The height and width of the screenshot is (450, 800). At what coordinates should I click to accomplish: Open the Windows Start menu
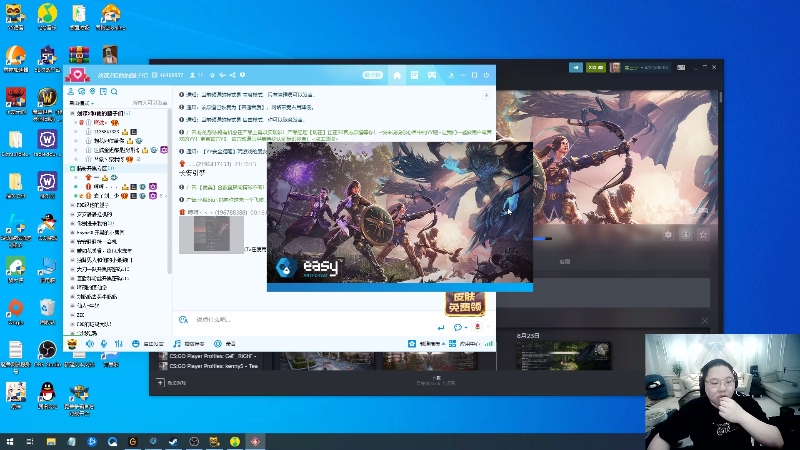[9, 441]
